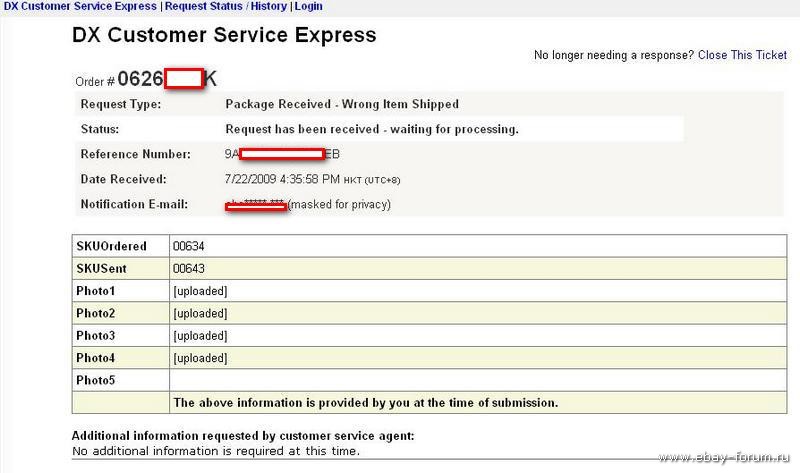Select the DX Customer Service Express heading
The image size is (800, 473).
[224, 35]
